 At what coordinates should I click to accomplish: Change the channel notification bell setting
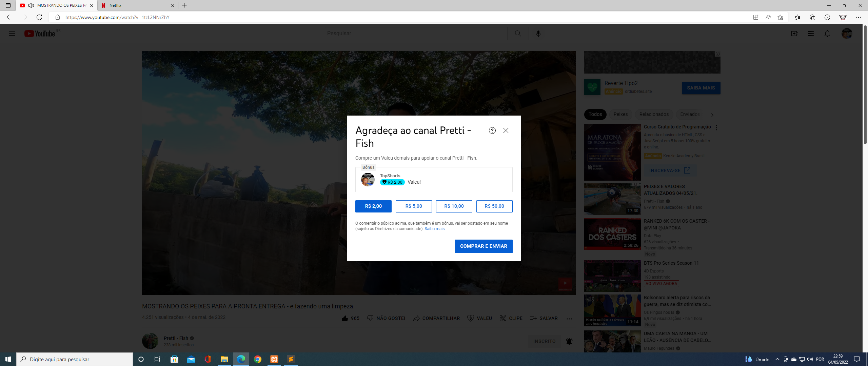(x=569, y=341)
